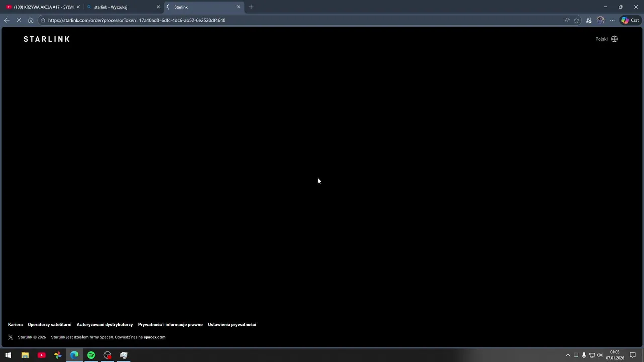
Task: Go back to the previous page
Action: 7,20
